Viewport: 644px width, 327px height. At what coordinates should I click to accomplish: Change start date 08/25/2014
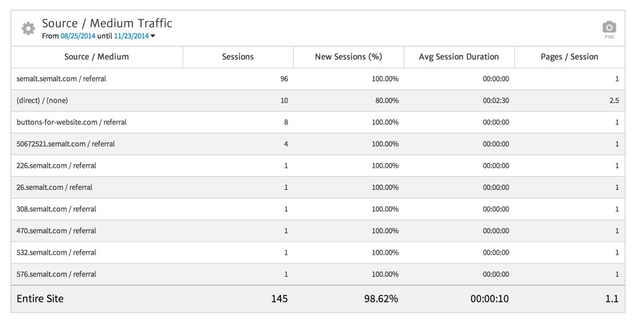click(77, 36)
